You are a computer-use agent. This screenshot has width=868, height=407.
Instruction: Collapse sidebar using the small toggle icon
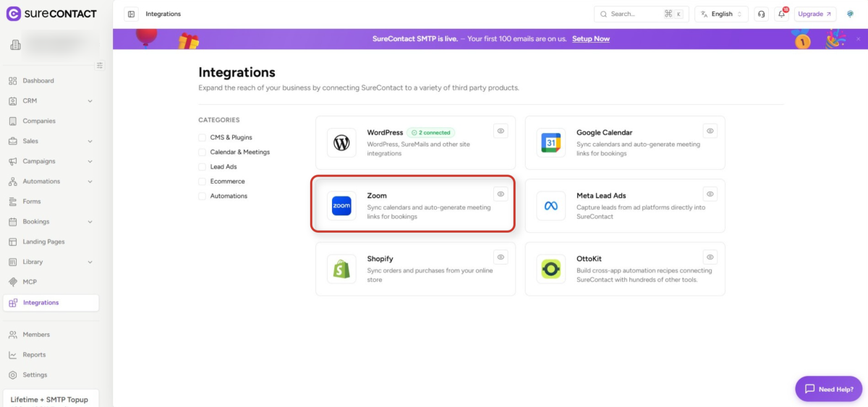[100, 65]
